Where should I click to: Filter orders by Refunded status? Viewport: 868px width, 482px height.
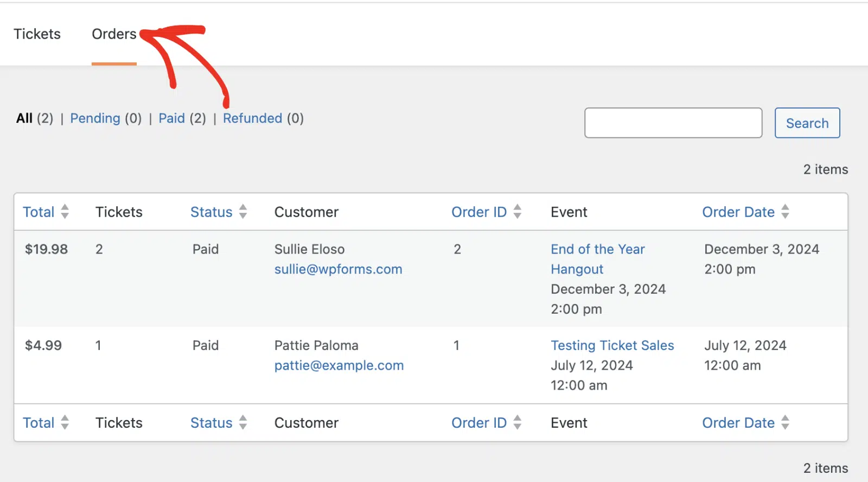click(x=252, y=118)
